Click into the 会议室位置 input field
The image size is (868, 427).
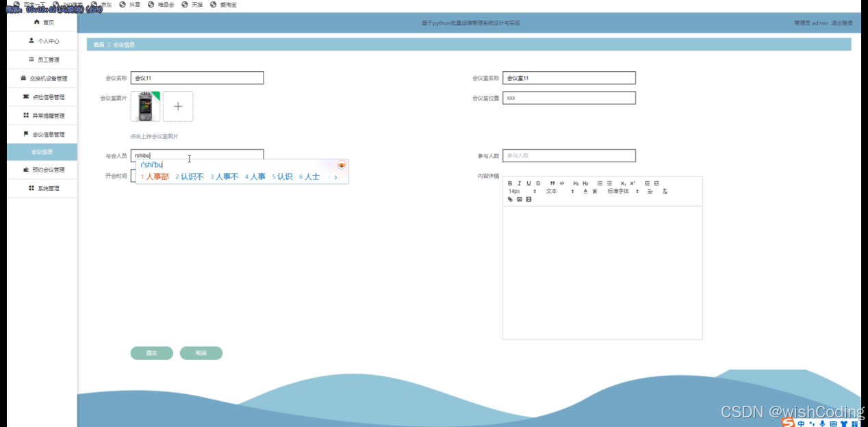(x=569, y=98)
